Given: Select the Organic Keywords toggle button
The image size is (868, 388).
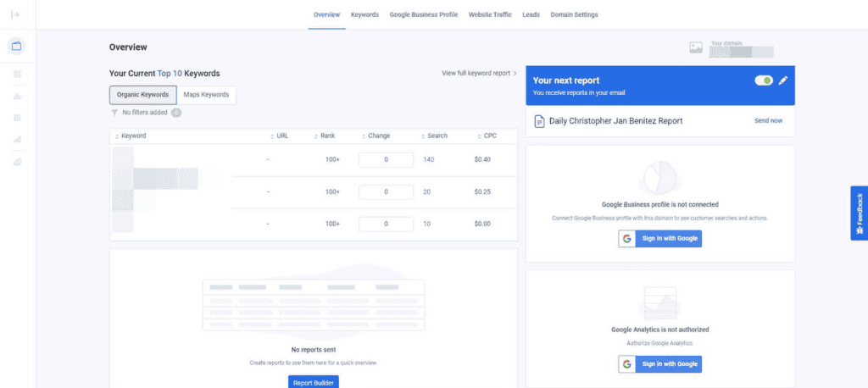Looking at the screenshot, I should click(x=142, y=95).
